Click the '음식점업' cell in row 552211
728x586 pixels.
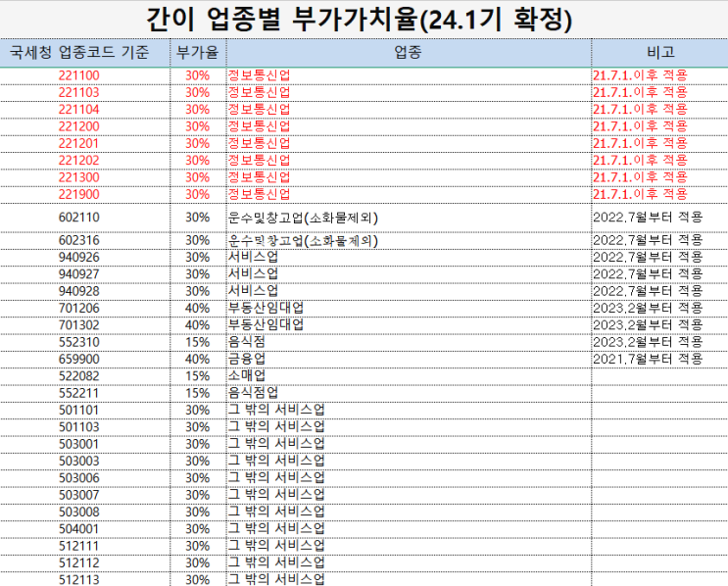(253, 393)
